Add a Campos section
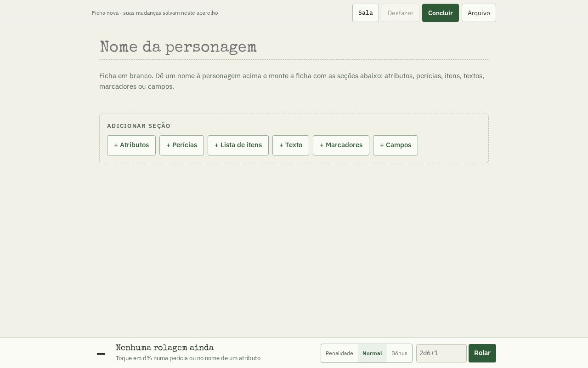This screenshot has width=588, height=368. click(396, 145)
